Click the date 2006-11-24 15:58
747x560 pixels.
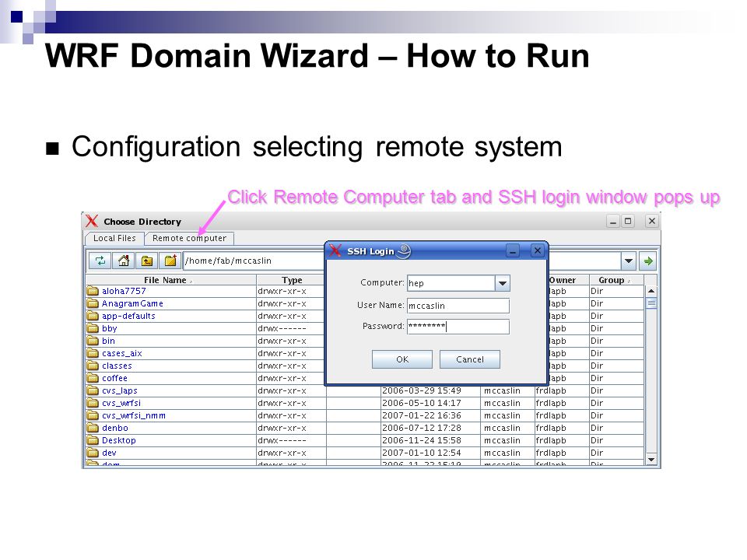tap(422, 440)
